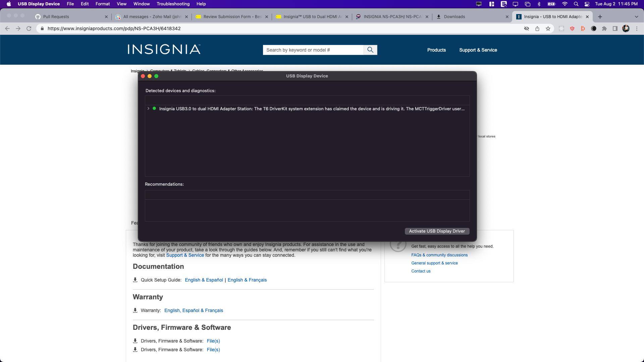Click the padlock icon in the address bar

[x=42, y=28]
